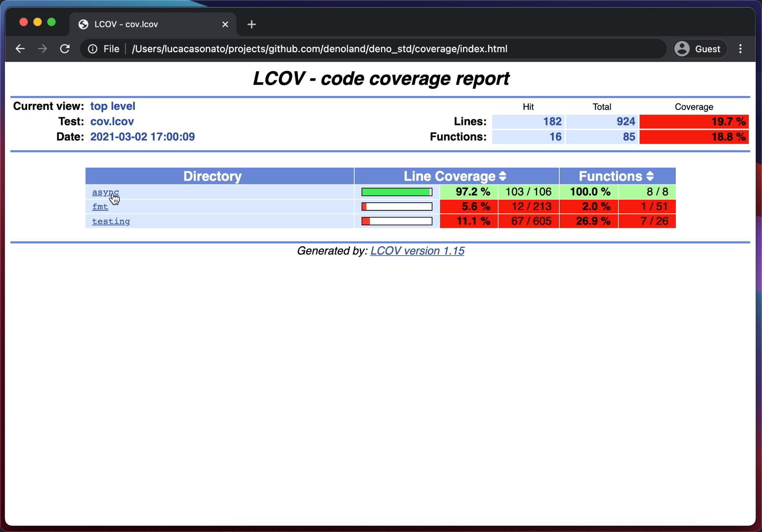Click the 2.0 % functions cell
Viewport: 762px width, 532px height.
589,207
